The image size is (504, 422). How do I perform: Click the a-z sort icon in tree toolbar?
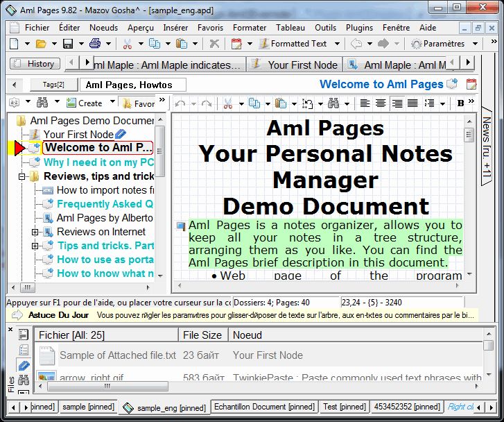[x=15, y=103]
